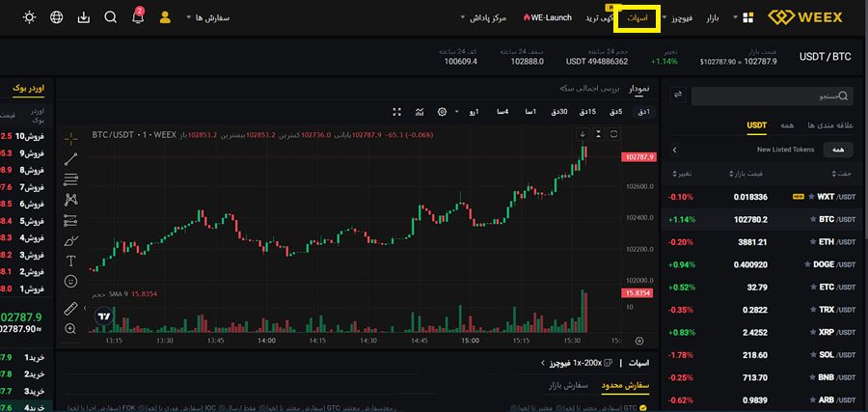Select the 15-minute timeframe button

click(x=585, y=112)
